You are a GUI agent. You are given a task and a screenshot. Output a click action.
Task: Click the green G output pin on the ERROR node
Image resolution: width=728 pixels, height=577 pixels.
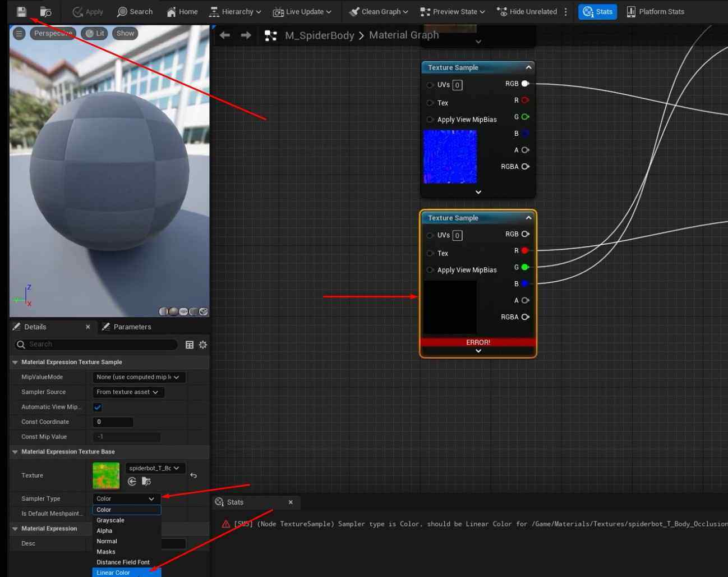525,267
